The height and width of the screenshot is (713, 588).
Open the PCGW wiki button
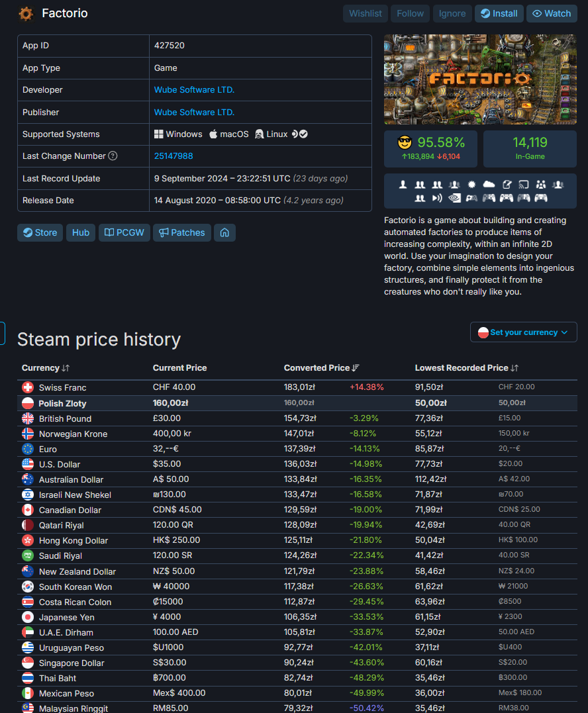click(124, 232)
